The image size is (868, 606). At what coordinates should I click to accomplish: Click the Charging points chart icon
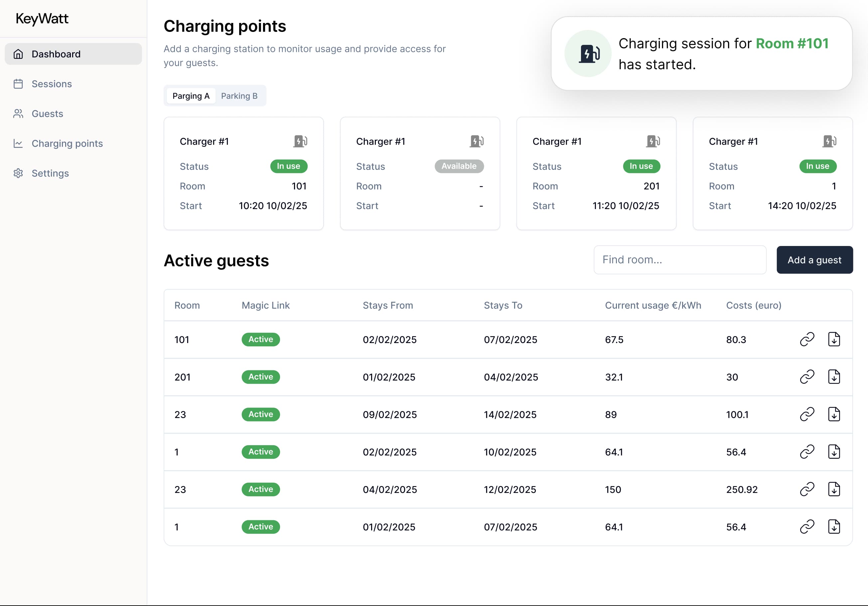(18, 144)
